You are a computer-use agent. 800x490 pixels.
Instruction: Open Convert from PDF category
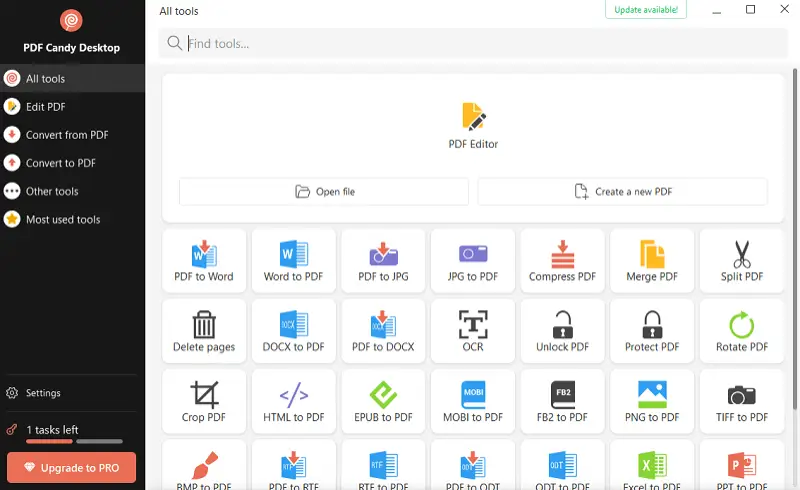coord(72,135)
